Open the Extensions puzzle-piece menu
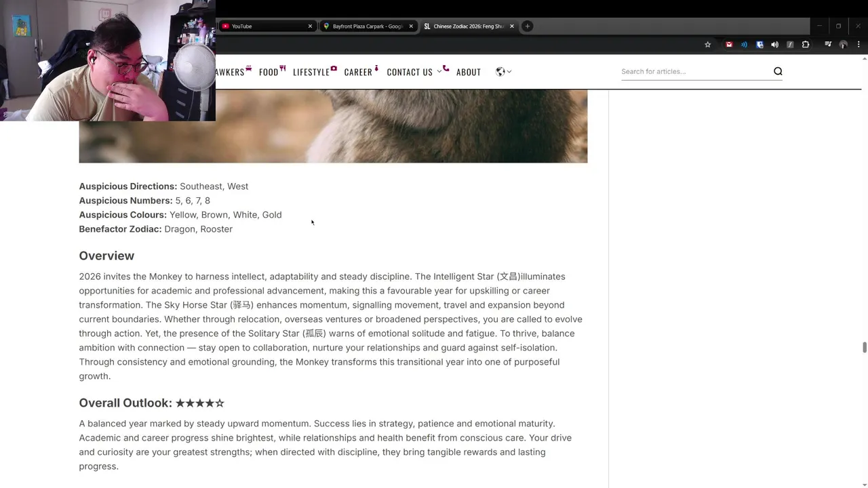The height and width of the screenshot is (488, 868). (806, 45)
